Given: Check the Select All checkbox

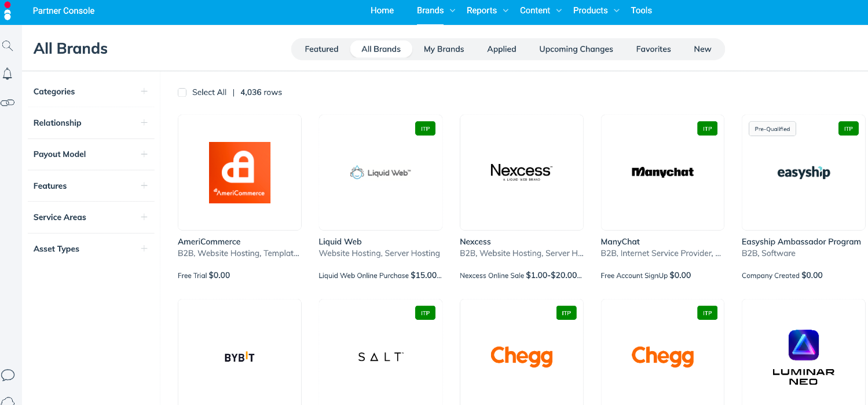Looking at the screenshot, I should click(182, 93).
